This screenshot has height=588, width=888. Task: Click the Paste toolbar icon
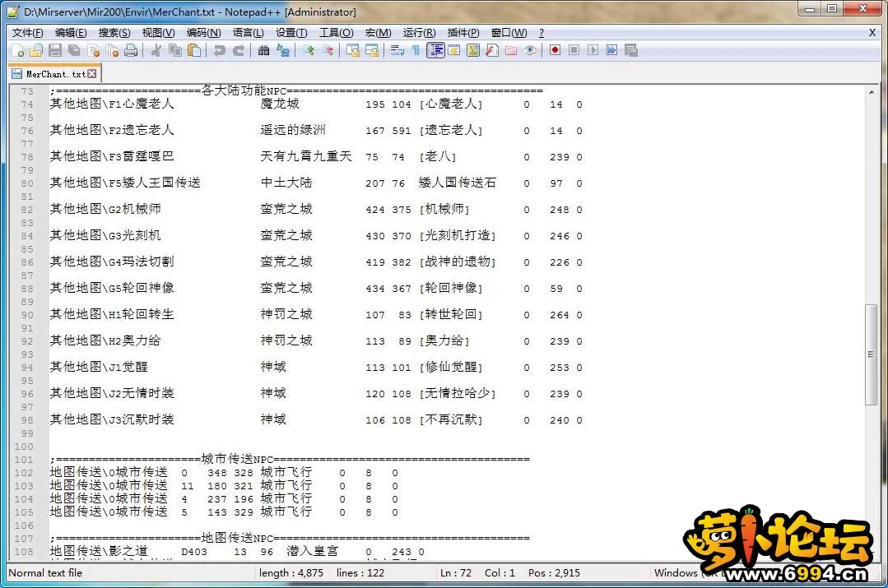coord(194,50)
